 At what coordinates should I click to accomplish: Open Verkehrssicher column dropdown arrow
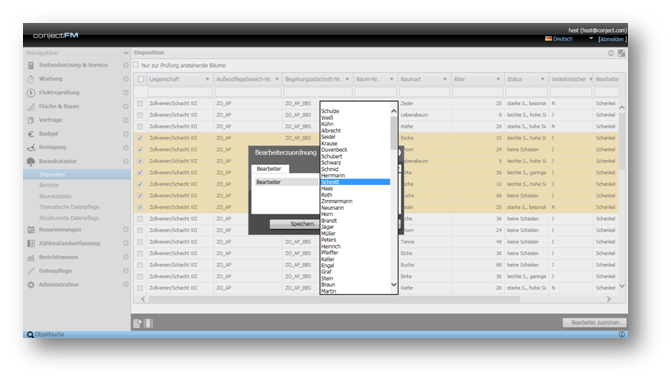click(x=591, y=79)
